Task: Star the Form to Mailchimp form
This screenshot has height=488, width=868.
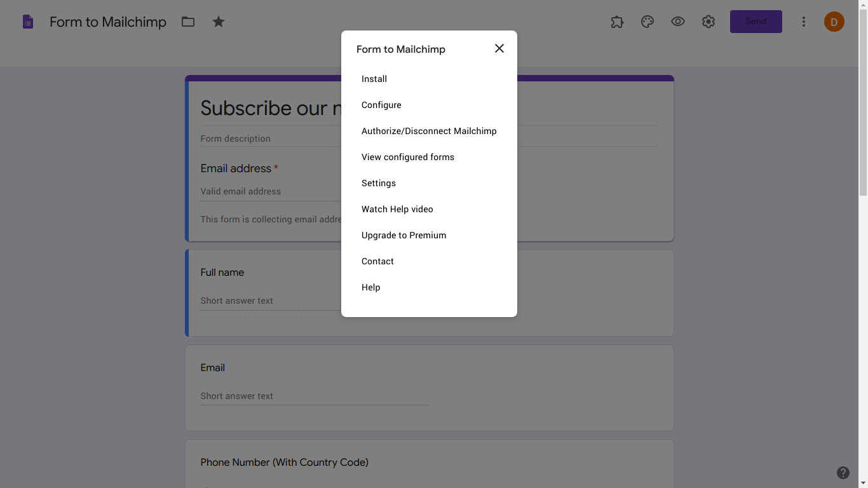Action: 219,21
